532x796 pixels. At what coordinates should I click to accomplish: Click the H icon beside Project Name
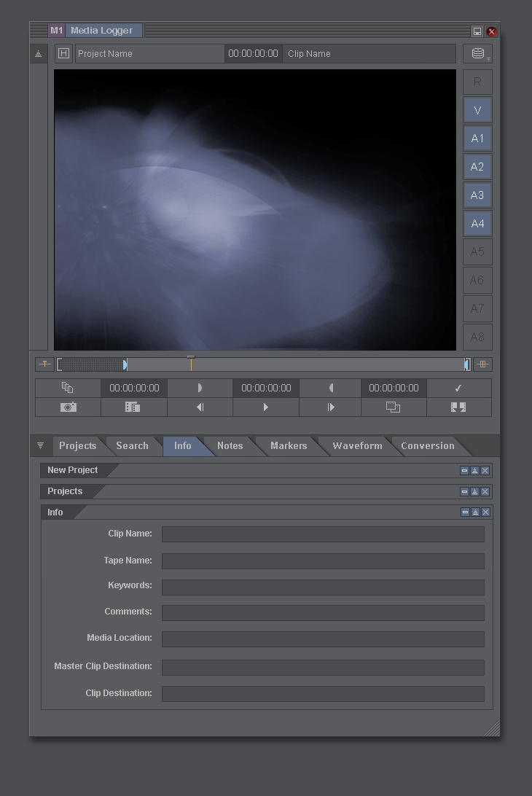tap(63, 53)
